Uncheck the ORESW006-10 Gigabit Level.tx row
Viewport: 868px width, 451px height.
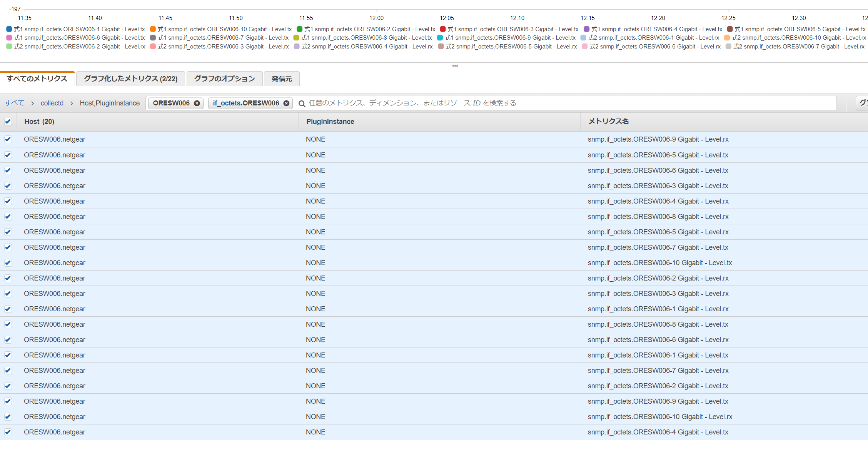(x=8, y=263)
